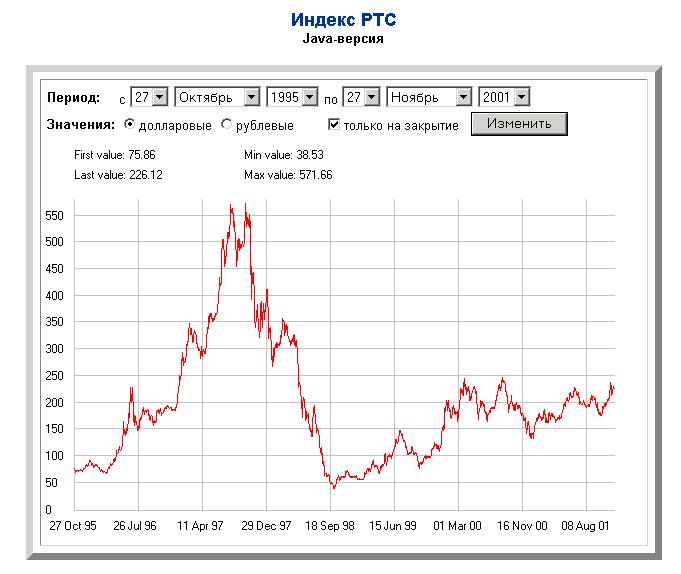Click the '15 Jun 99' axis label
The width and height of the screenshot is (681, 574).
[x=393, y=526]
